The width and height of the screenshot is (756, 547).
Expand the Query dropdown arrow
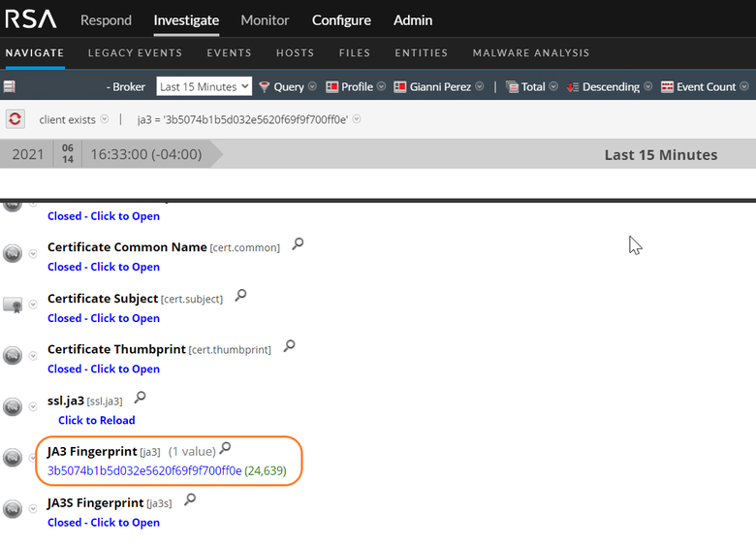(x=312, y=86)
